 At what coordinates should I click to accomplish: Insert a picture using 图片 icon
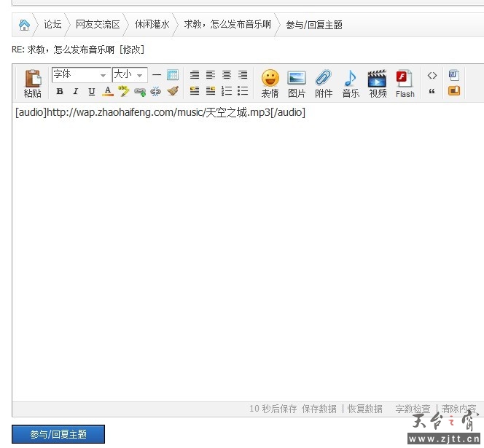[297, 82]
